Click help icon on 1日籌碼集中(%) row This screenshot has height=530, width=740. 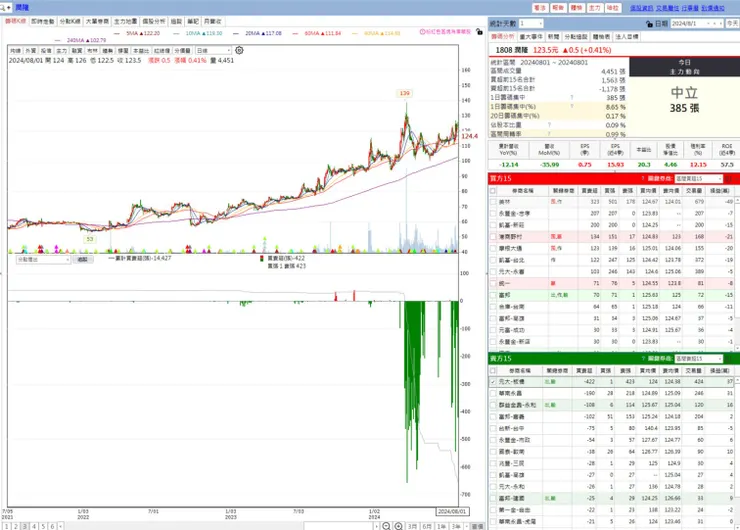pyautogui.click(x=572, y=107)
